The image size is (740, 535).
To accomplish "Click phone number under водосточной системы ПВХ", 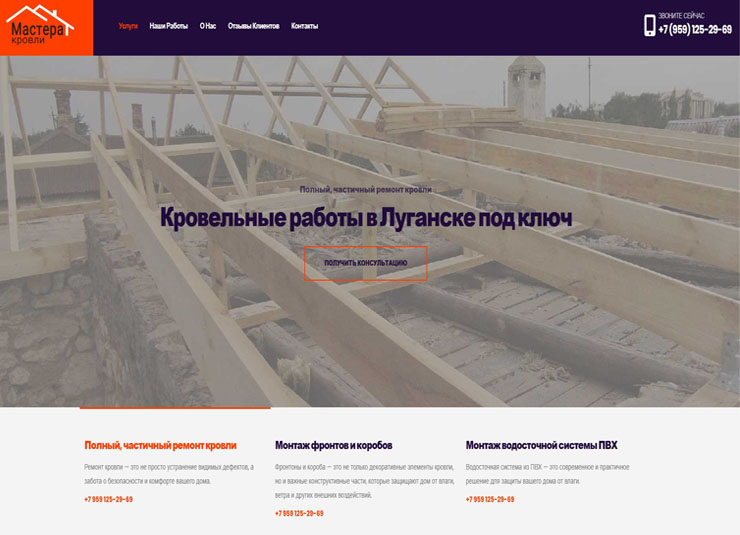I will 490,499.
